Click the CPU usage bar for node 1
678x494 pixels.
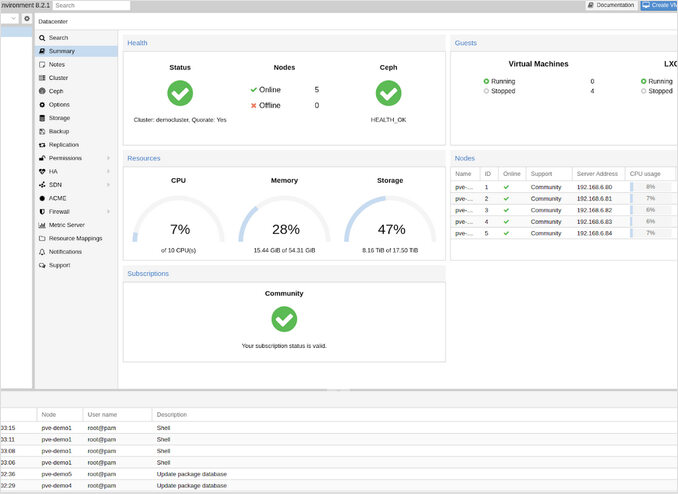[x=650, y=187]
